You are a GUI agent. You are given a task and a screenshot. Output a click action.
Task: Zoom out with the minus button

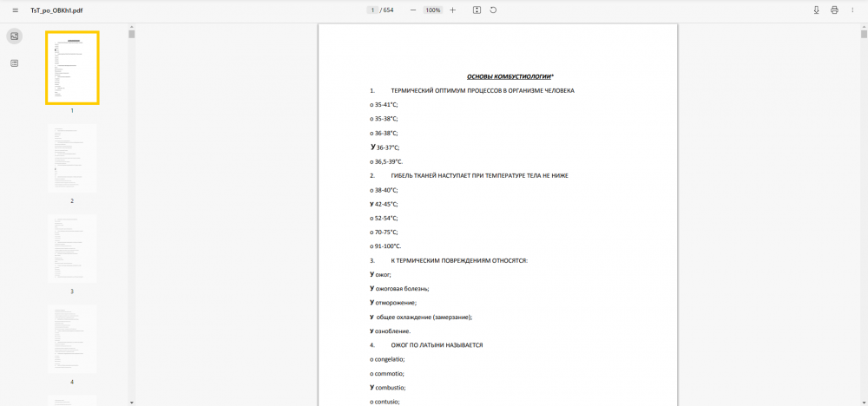413,10
